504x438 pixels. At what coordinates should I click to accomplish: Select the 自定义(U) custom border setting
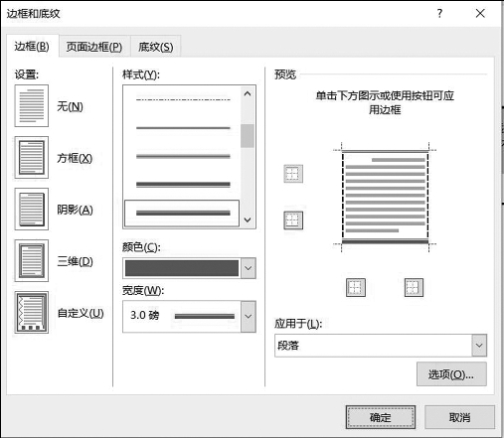pyautogui.click(x=32, y=313)
